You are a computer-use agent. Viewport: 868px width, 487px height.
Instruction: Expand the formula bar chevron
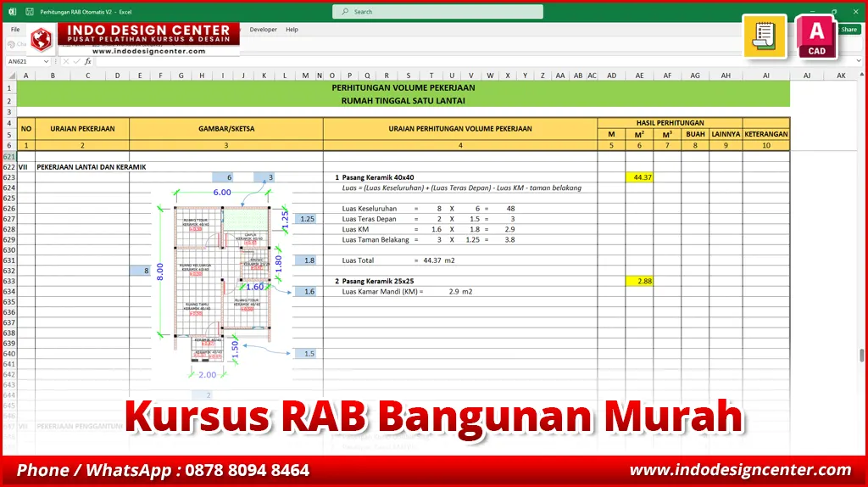coord(859,61)
